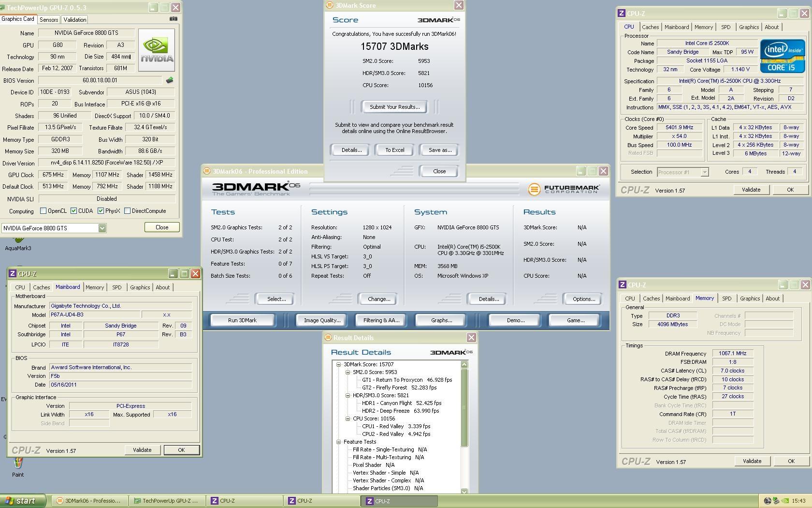Collapse the HDR/SM3.0 Score: 5821 node
This screenshot has width=812, height=508.
(x=348, y=395)
